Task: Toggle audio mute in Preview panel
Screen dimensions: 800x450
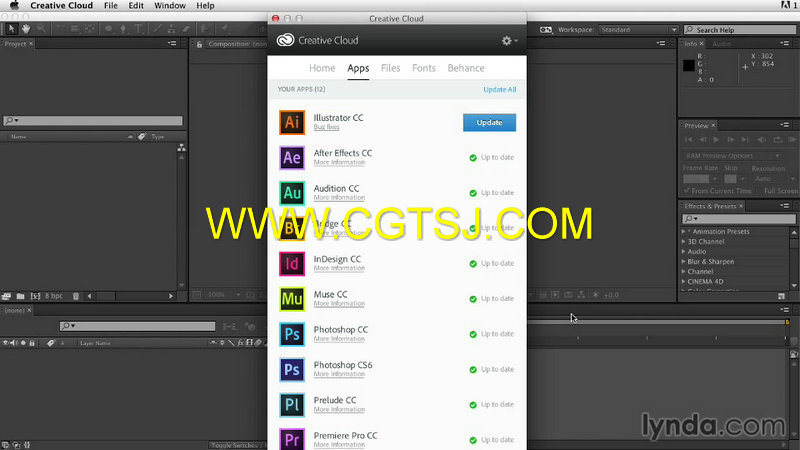Action: click(762, 139)
